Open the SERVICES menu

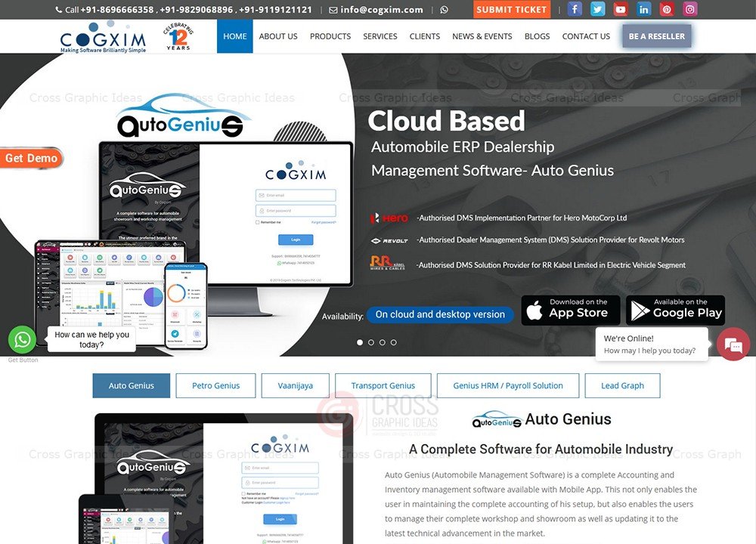click(x=380, y=36)
